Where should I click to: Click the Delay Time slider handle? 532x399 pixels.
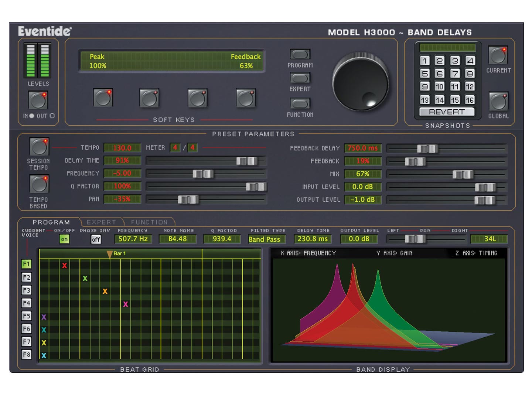pos(247,161)
